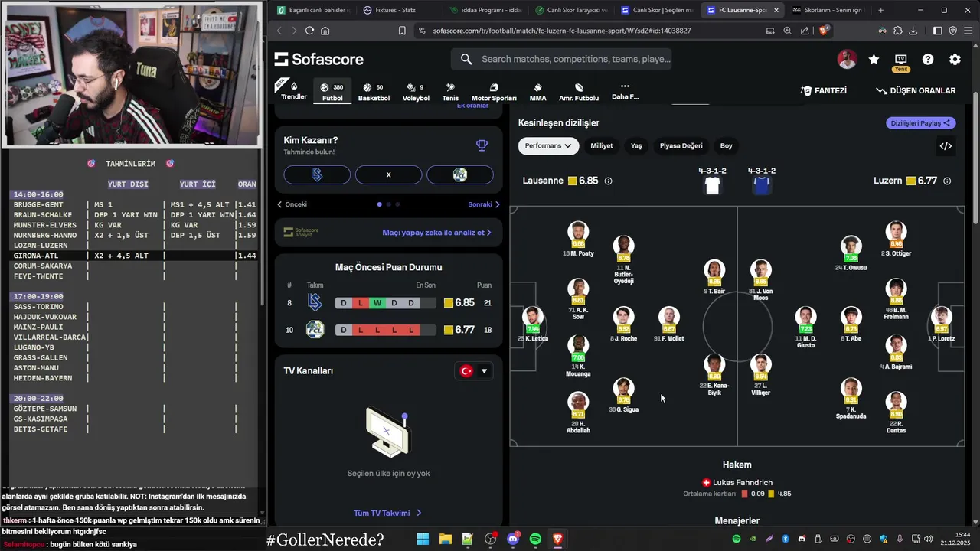
Task: Open the Performans dropdown
Action: coord(548,146)
